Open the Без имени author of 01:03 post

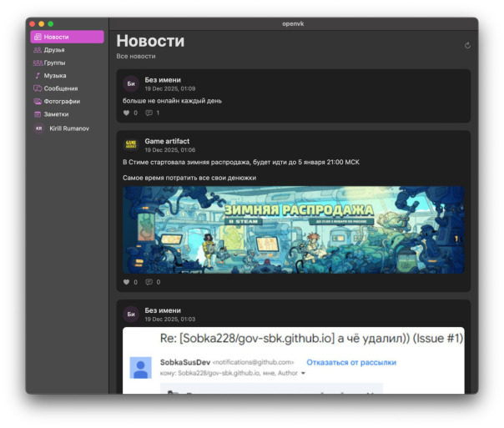tap(163, 310)
